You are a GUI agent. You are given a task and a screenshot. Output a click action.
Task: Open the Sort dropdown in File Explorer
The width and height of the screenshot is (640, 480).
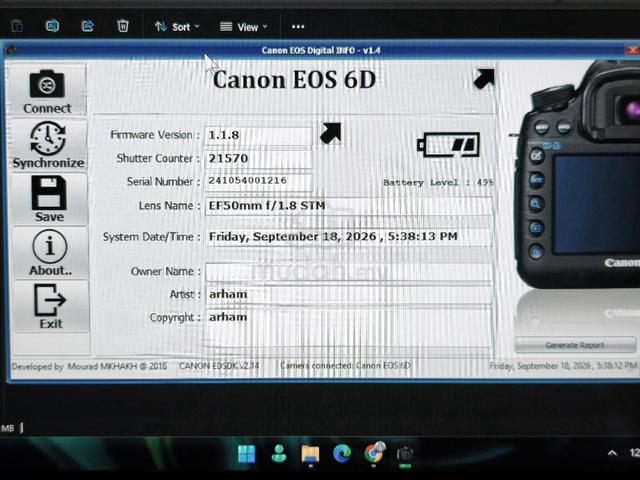[x=177, y=27]
